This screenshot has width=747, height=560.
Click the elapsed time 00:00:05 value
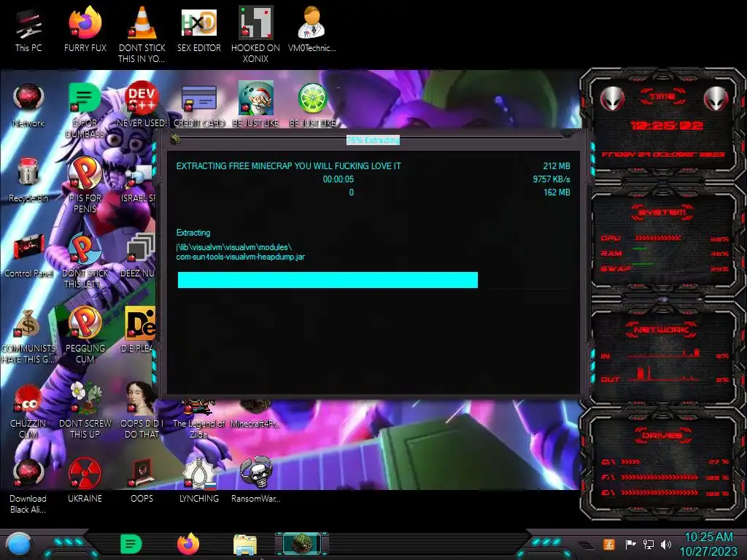point(338,179)
